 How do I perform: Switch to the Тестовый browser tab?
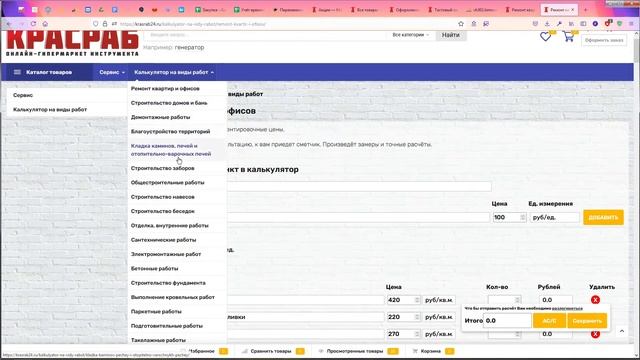coord(442,9)
